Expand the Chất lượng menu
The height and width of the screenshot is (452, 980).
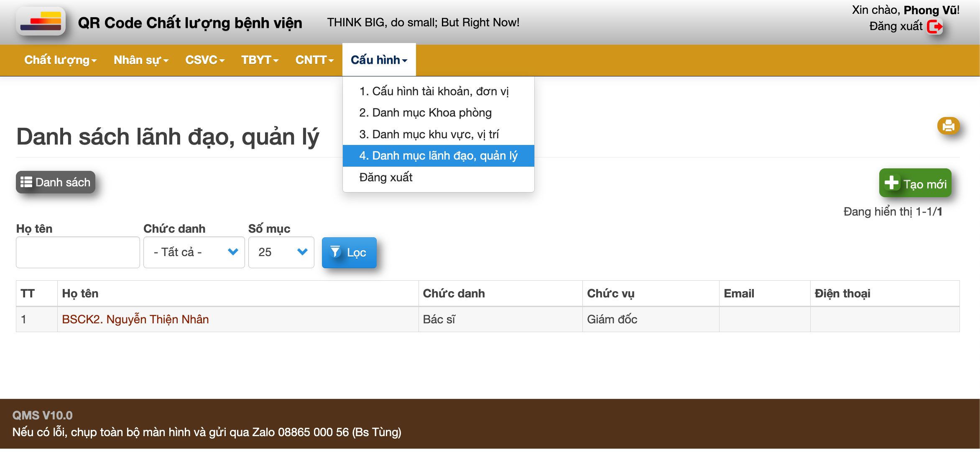coord(60,60)
